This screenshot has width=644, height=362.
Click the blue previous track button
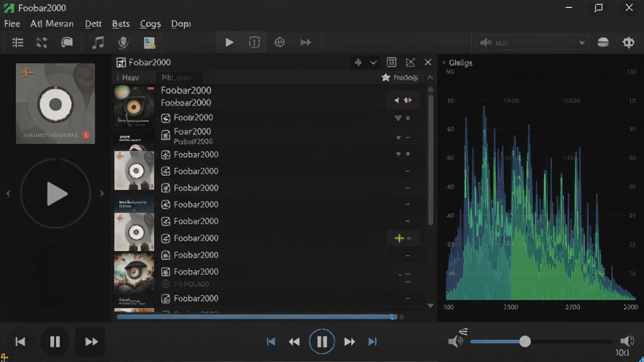(271, 341)
